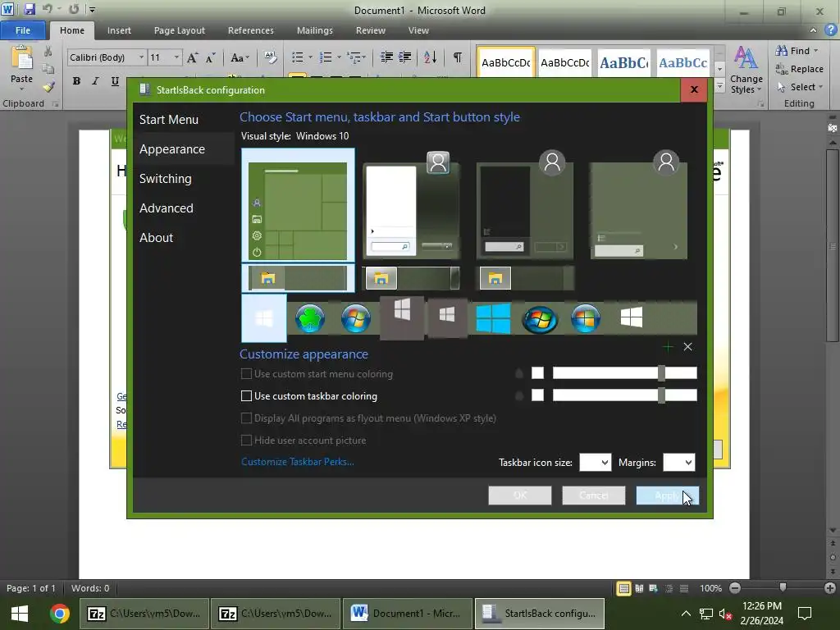Select white panel start menu style thumbnail

pyautogui.click(x=411, y=205)
